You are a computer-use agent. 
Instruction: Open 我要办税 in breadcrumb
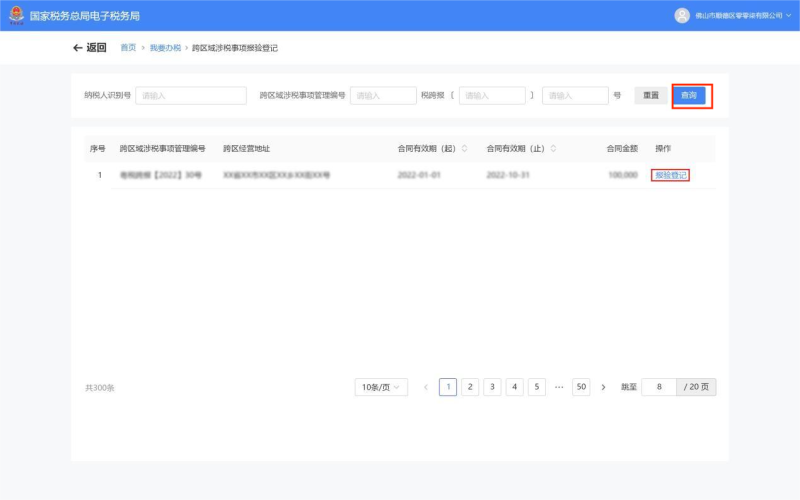tap(165, 48)
